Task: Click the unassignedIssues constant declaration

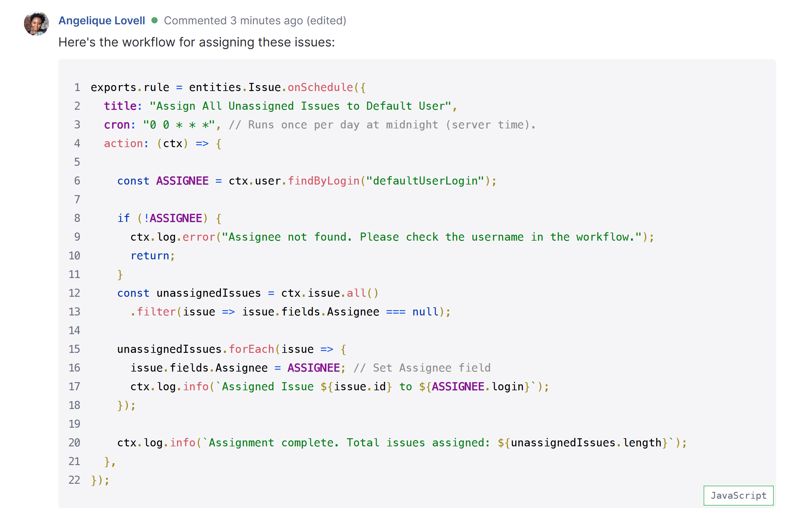Action: pyautogui.click(x=208, y=293)
